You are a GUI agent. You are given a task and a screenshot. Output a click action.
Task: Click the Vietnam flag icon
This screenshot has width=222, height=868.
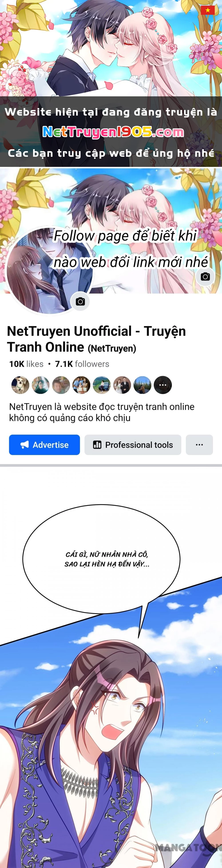(208, 10)
